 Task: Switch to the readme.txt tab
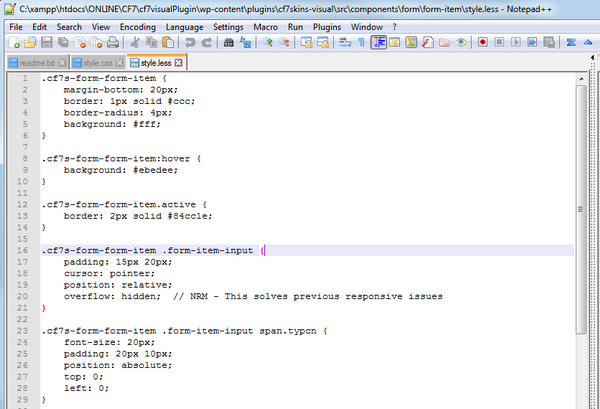pyautogui.click(x=37, y=63)
